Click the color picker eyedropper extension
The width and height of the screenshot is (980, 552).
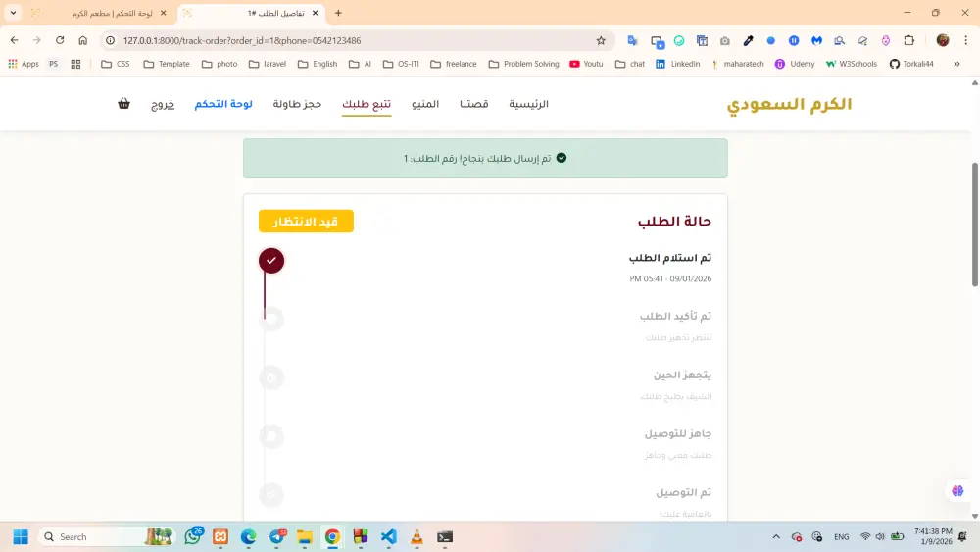point(748,40)
